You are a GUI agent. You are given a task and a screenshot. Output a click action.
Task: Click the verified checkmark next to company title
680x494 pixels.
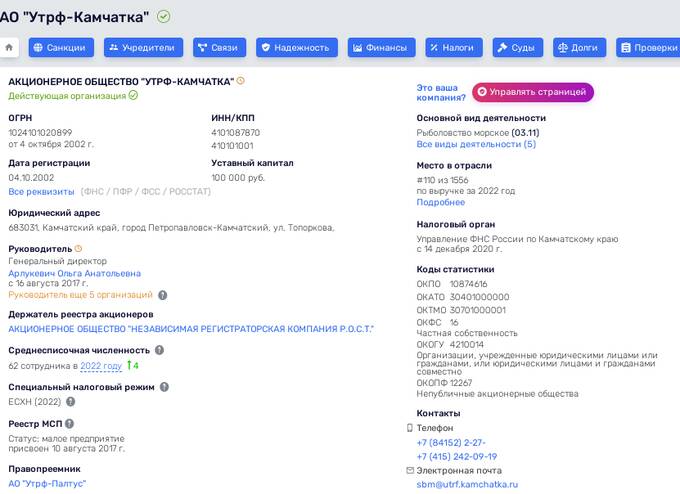point(163,17)
